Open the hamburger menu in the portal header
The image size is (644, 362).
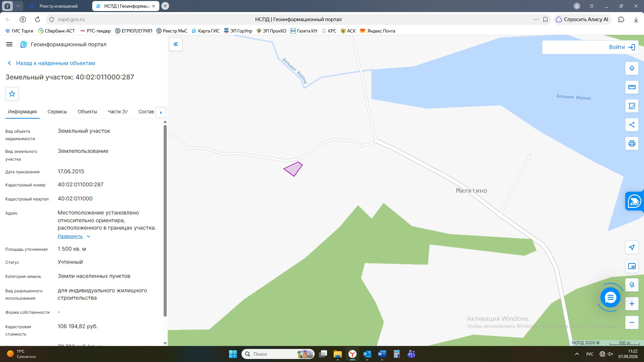[9, 44]
